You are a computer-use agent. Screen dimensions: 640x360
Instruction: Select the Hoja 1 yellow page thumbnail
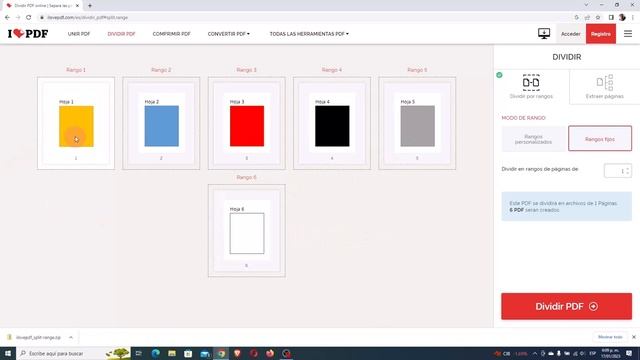[76, 123]
